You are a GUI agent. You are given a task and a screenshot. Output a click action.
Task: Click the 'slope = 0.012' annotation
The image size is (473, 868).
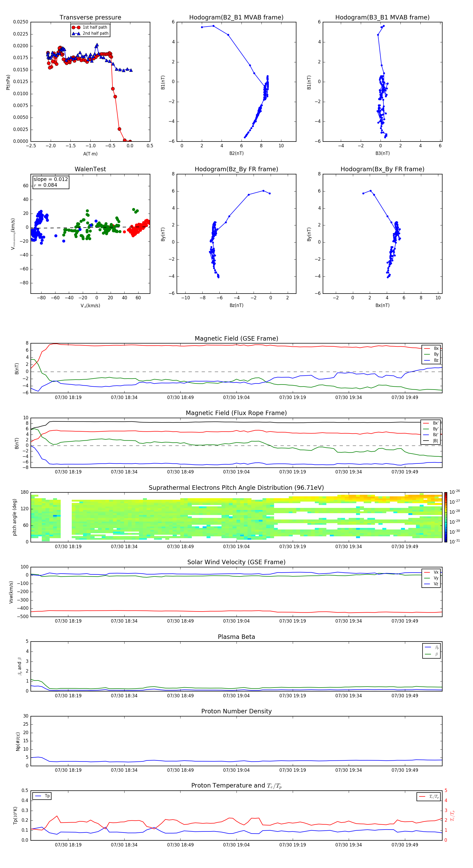(50, 179)
